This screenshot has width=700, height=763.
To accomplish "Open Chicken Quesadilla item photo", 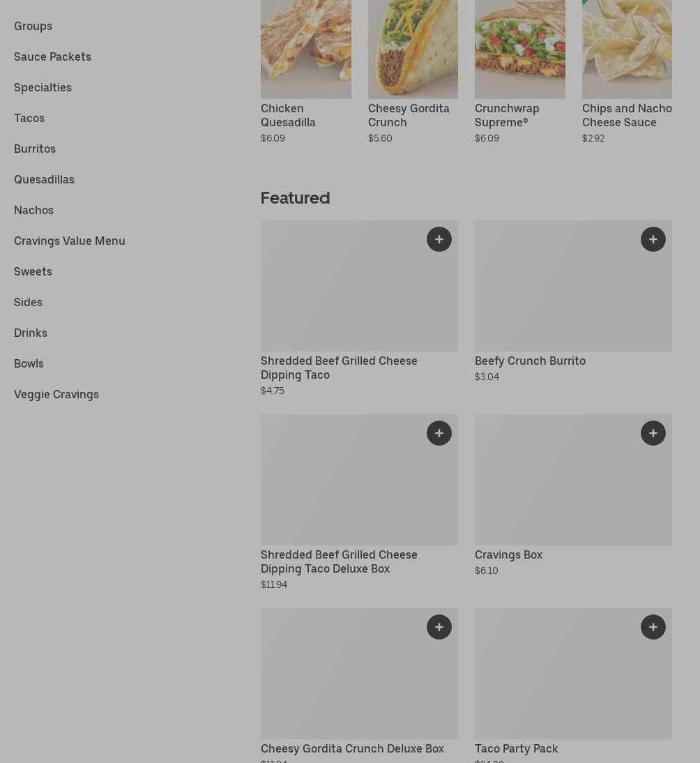I will [x=305, y=49].
